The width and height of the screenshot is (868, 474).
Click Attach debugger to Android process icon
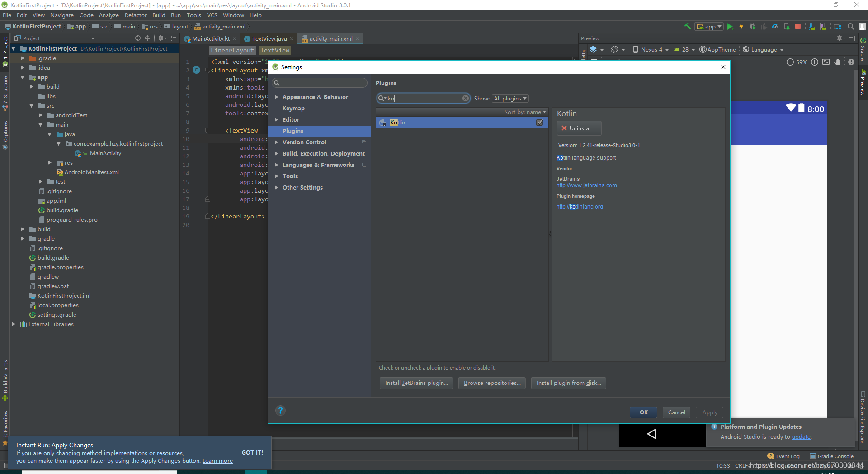787,27
